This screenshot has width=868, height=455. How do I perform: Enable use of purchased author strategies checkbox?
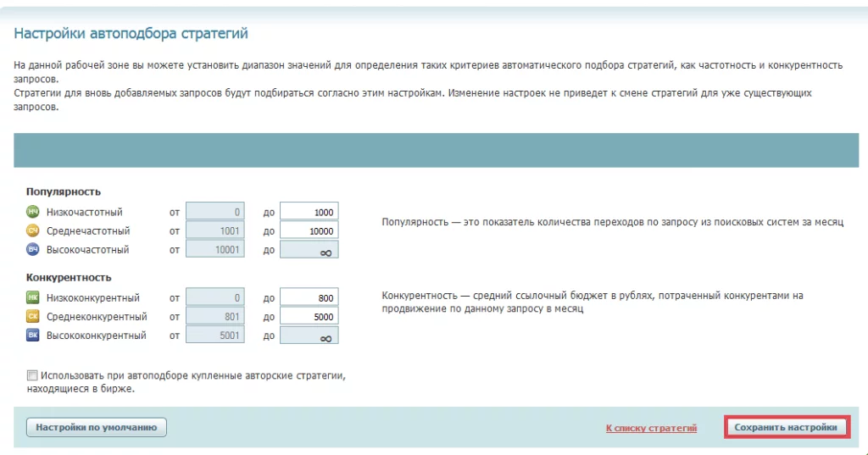pos(32,375)
